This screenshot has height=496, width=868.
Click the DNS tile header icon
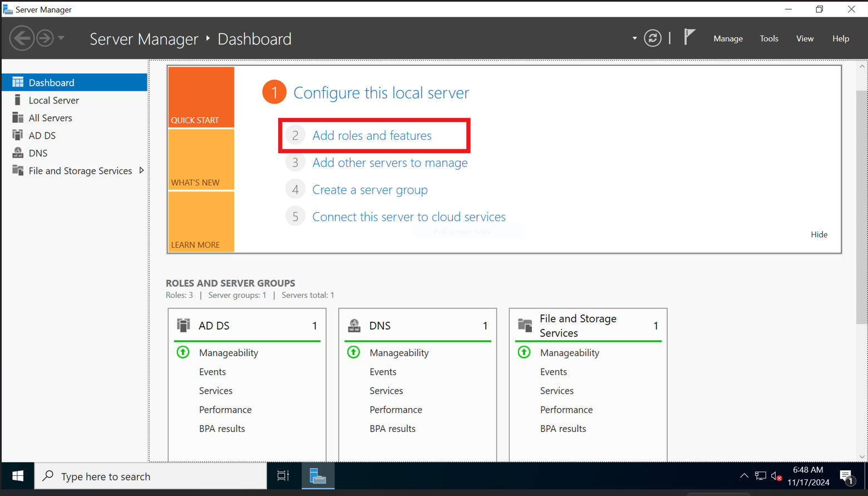(x=354, y=325)
